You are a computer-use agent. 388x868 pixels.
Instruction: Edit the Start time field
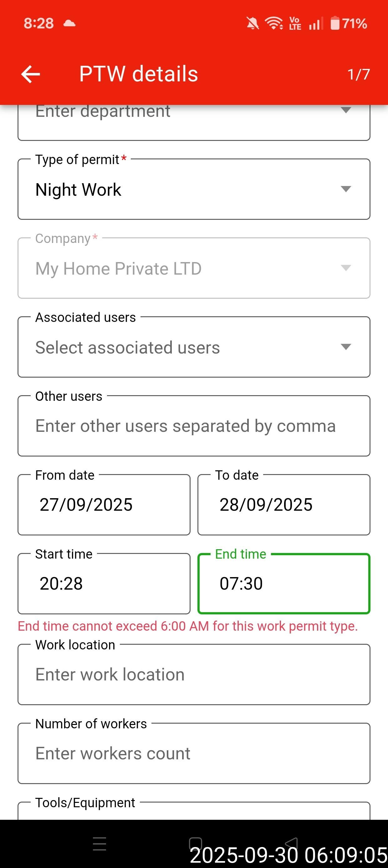[x=104, y=584]
